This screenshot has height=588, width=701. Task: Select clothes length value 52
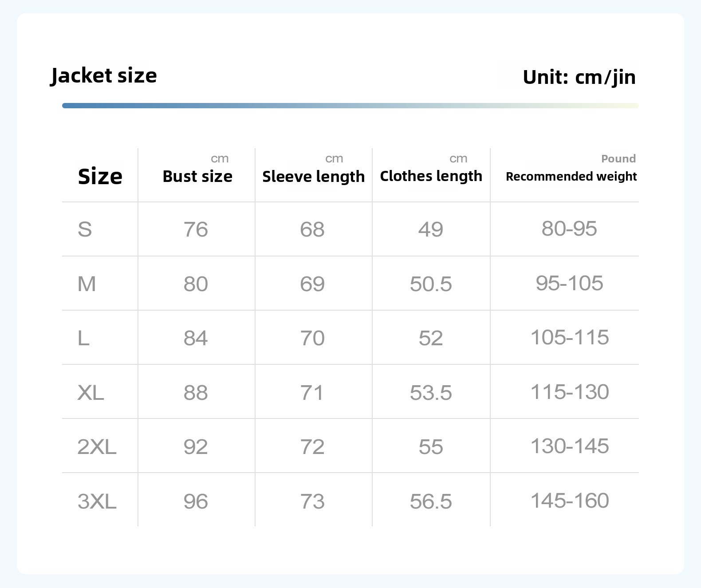point(431,338)
